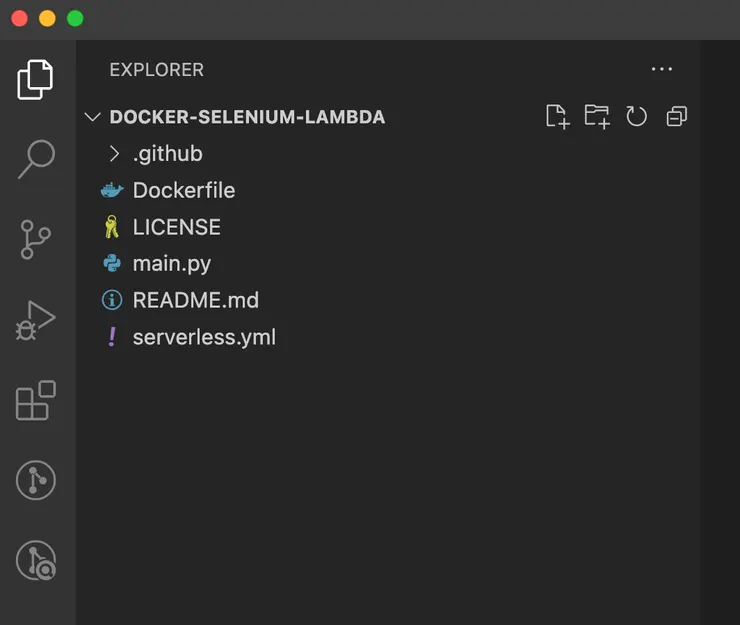Collapse all folders in Explorer

(x=677, y=117)
